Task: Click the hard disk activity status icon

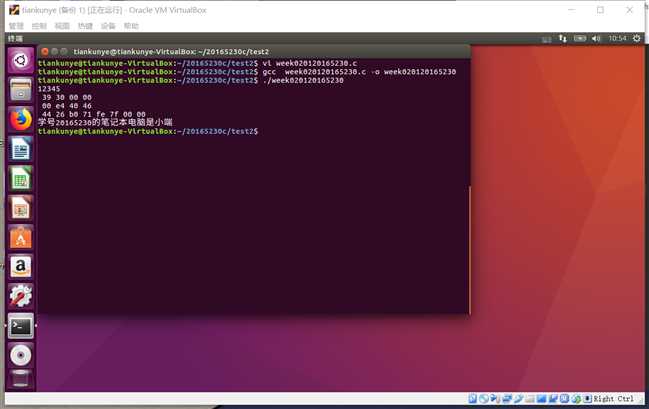Action: click(x=472, y=399)
